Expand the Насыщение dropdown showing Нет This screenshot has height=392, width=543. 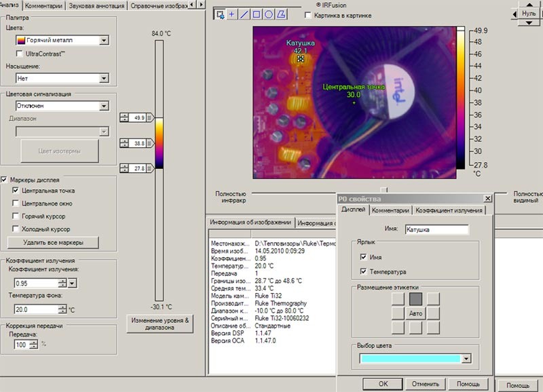pyautogui.click(x=62, y=78)
